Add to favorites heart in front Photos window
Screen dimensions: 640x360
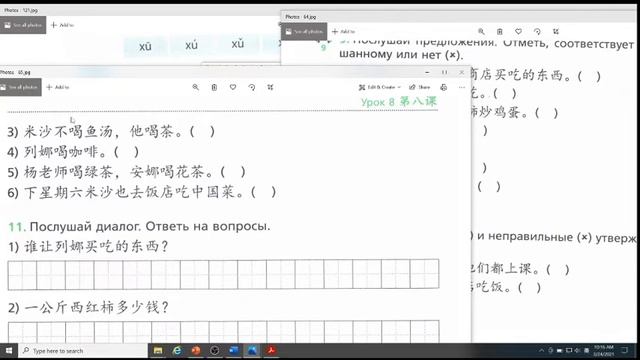[x=233, y=87]
